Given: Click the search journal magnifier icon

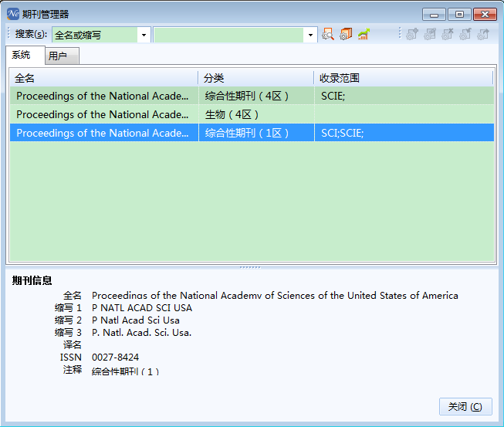Looking at the screenshot, I should click(328, 35).
